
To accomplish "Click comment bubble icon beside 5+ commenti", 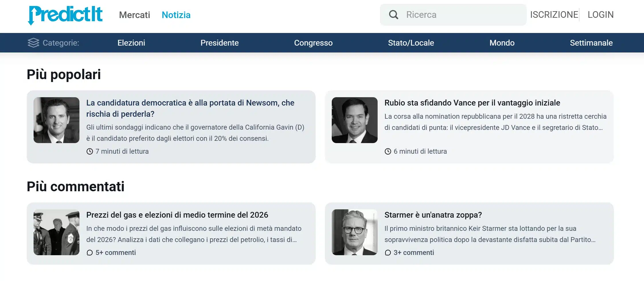I will 90,253.
